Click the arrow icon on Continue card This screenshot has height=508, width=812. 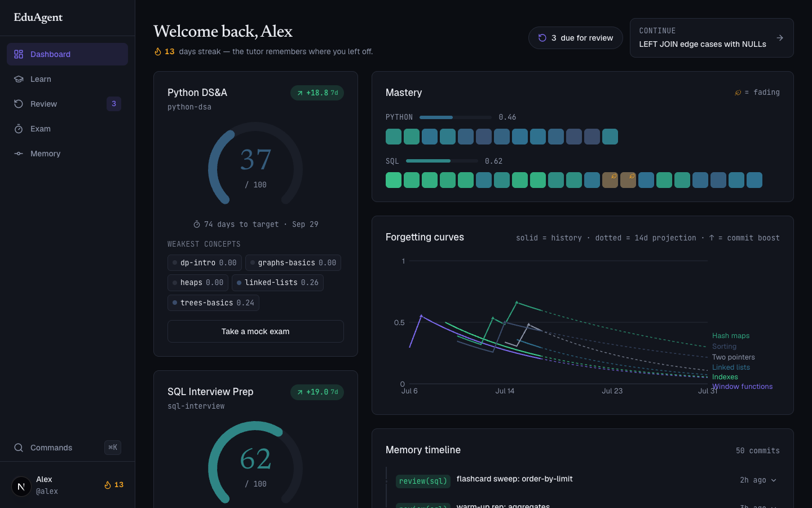pyautogui.click(x=780, y=38)
